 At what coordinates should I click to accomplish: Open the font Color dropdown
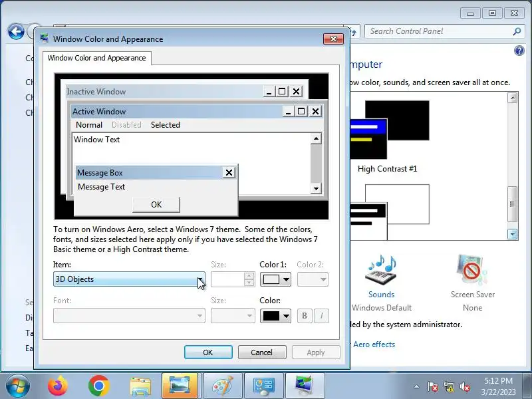click(x=275, y=316)
